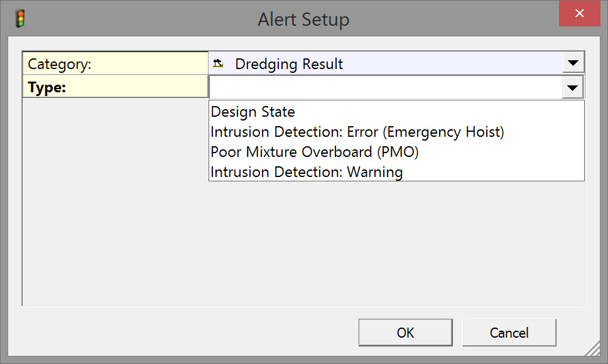Click blank footer area left of OK
Screen dimensions: 608x364
(x=188, y=333)
